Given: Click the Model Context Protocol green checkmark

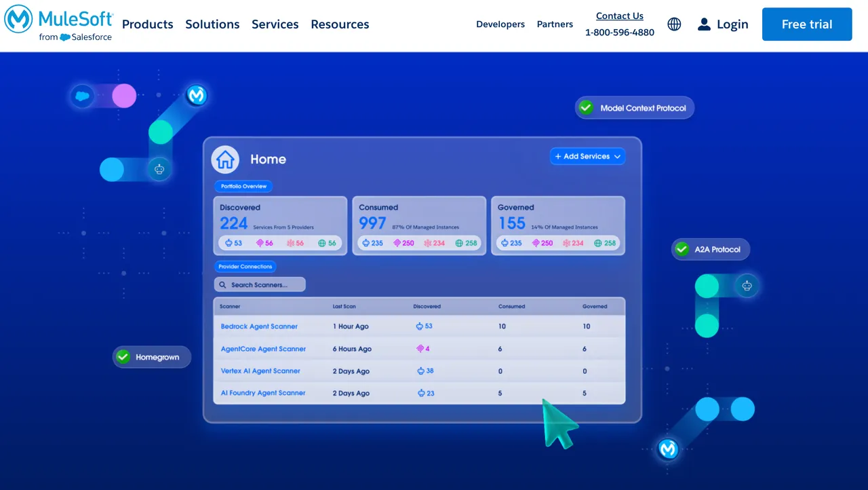Looking at the screenshot, I should [587, 108].
